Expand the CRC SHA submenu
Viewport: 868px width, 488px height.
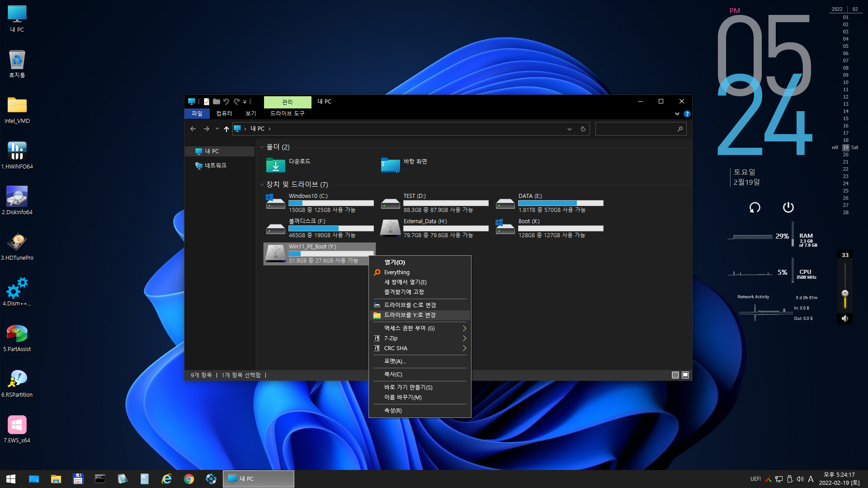click(x=420, y=348)
